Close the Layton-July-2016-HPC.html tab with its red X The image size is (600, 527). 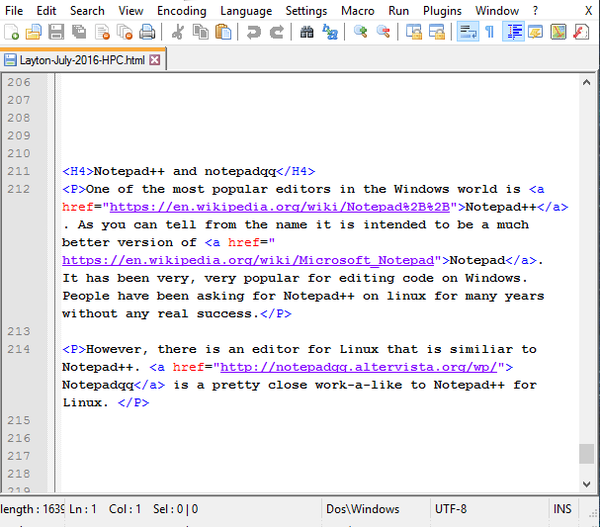click(x=155, y=60)
